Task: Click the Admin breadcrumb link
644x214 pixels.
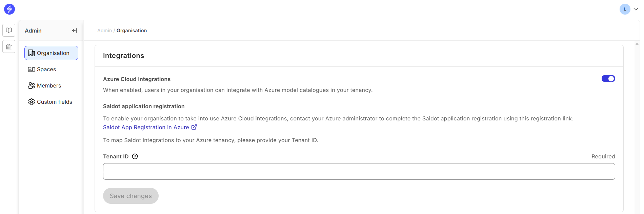Action: [x=104, y=31]
